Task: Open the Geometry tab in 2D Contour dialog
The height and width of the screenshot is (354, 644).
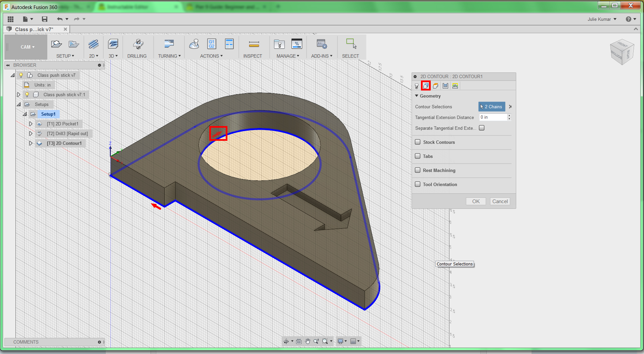Action: coord(426,86)
